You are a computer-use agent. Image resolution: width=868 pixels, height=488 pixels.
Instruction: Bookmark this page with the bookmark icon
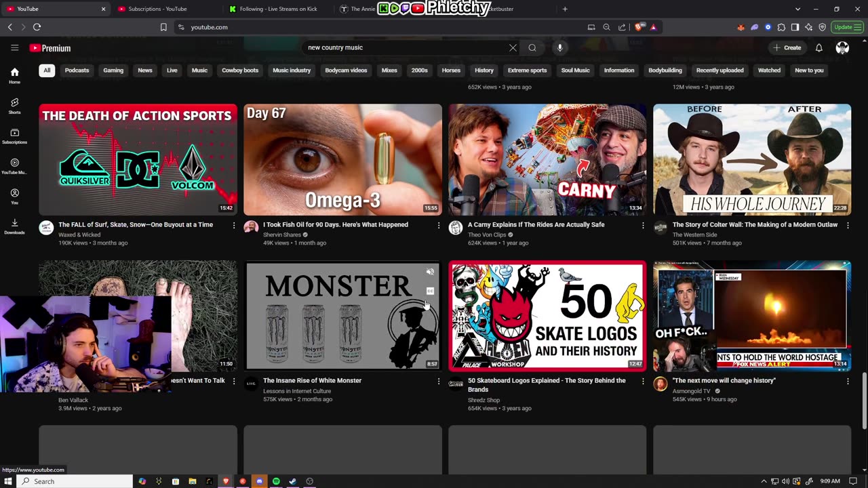click(163, 27)
